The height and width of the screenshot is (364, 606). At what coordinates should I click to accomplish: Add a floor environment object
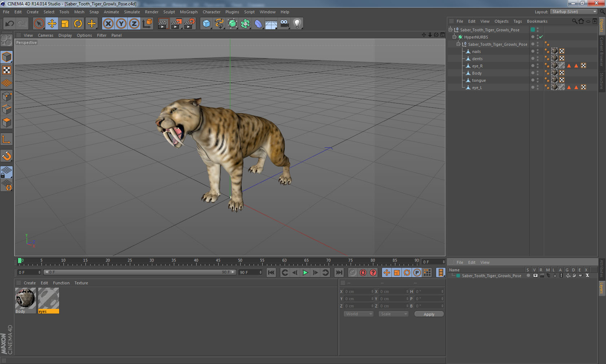[271, 24]
